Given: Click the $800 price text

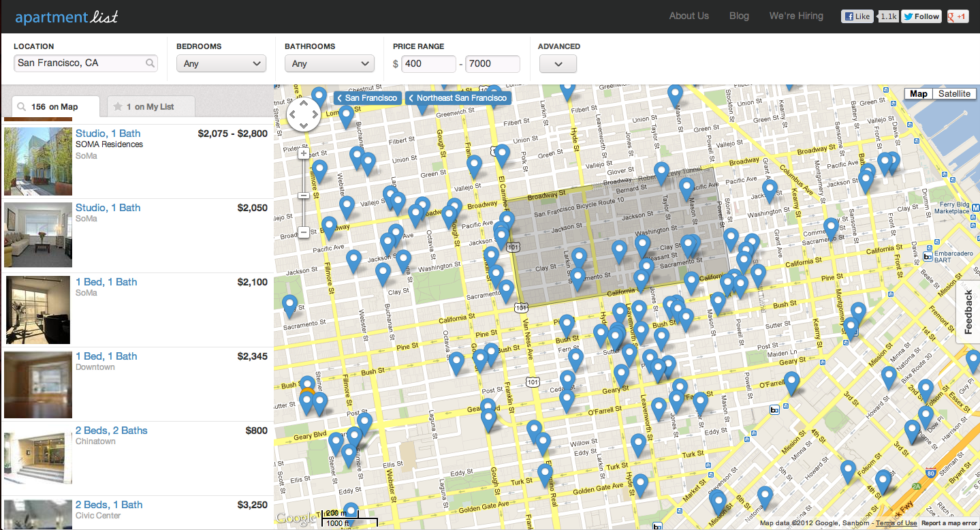Looking at the screenshot, I should 257,431.
